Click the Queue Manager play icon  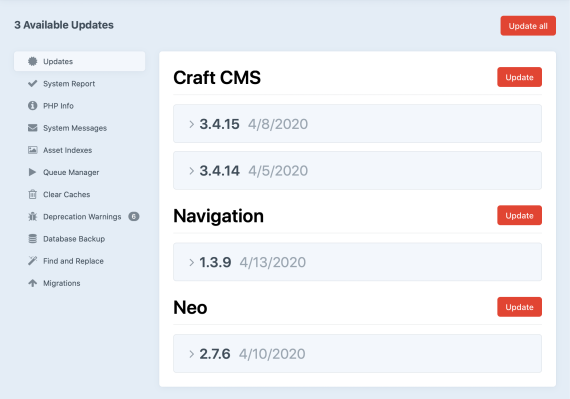pyautogui.click(x=32, y=172)
